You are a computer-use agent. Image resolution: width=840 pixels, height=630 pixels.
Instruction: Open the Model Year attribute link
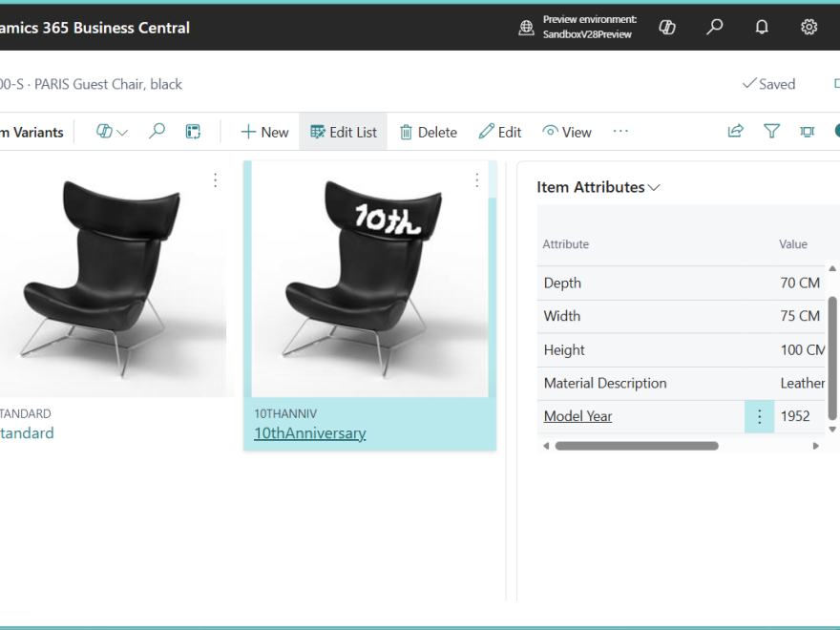click(x=577, y=416)
